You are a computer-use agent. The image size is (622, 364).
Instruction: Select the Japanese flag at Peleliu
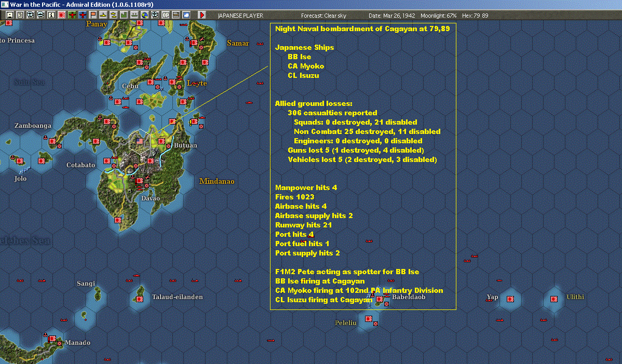[x=369, y=318]
